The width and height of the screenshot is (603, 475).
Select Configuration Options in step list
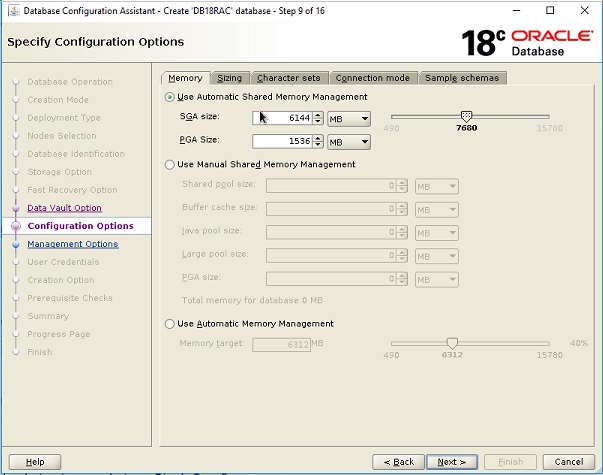click(x=80, y=226)
